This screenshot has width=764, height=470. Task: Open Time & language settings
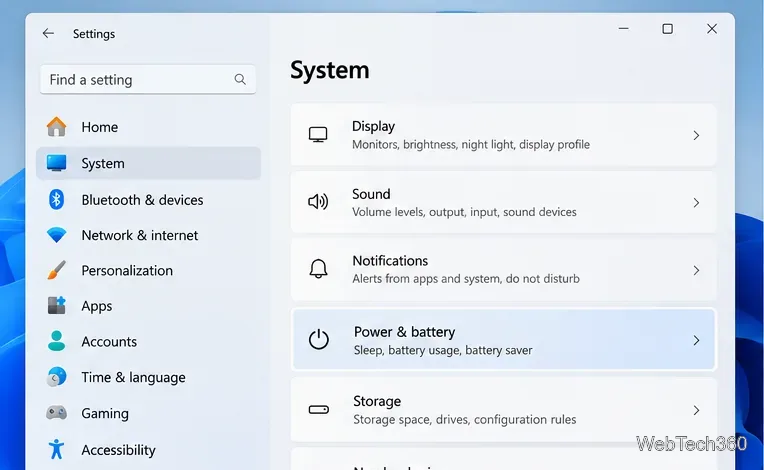point(148,377)
